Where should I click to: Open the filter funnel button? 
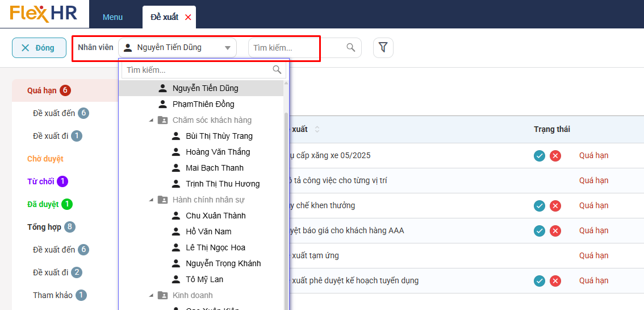pyautogui.click(x=383, y=48)
